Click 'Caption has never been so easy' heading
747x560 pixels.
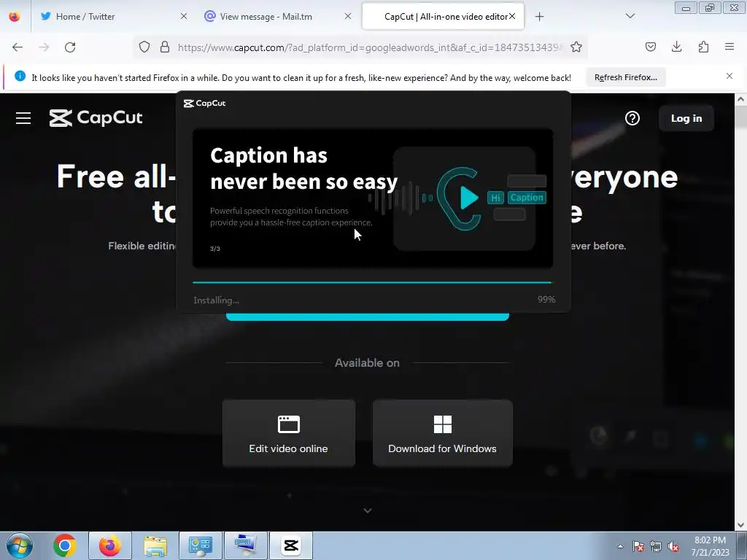304,168
